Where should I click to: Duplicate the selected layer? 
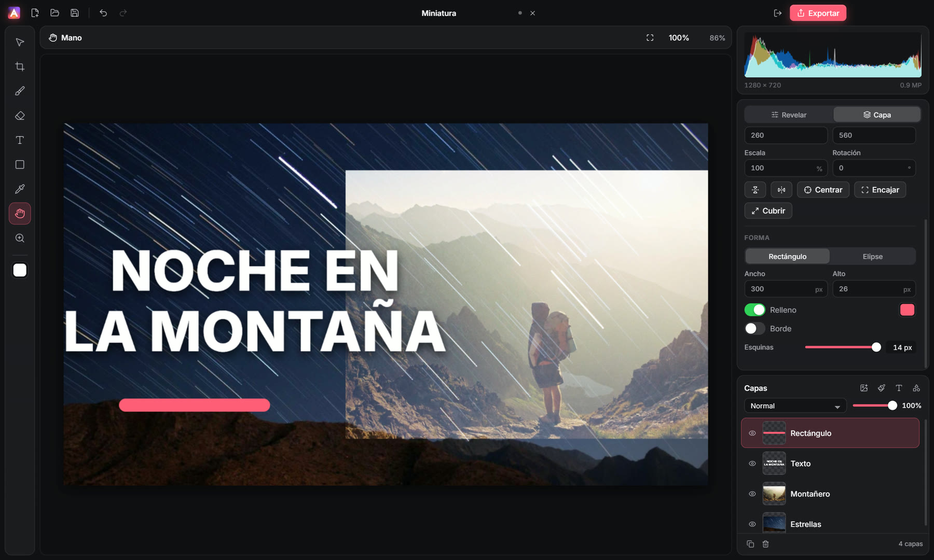pyautogui.click(x=750, y=544)
